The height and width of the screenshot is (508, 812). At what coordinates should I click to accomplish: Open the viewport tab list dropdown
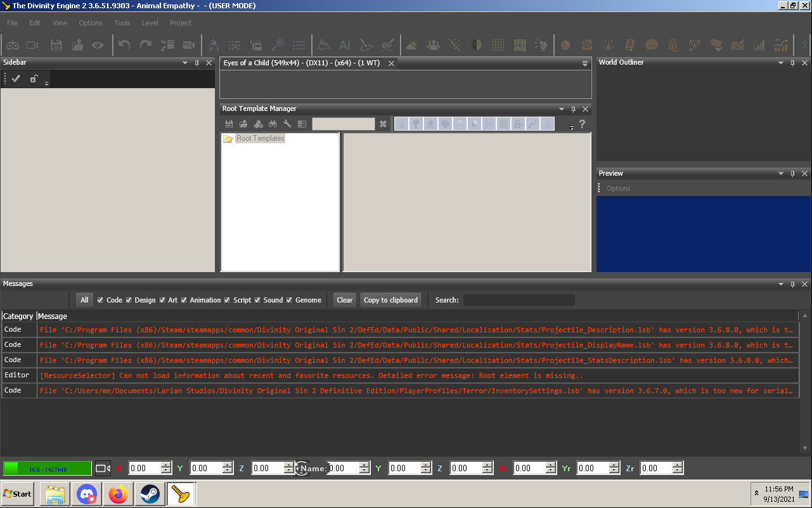[x=585, y=63]
